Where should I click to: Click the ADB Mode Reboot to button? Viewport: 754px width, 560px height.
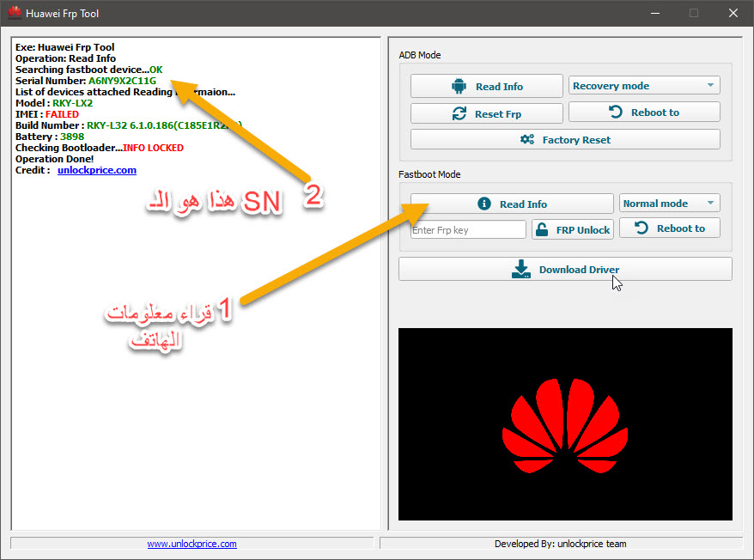[x=644, y=113]
